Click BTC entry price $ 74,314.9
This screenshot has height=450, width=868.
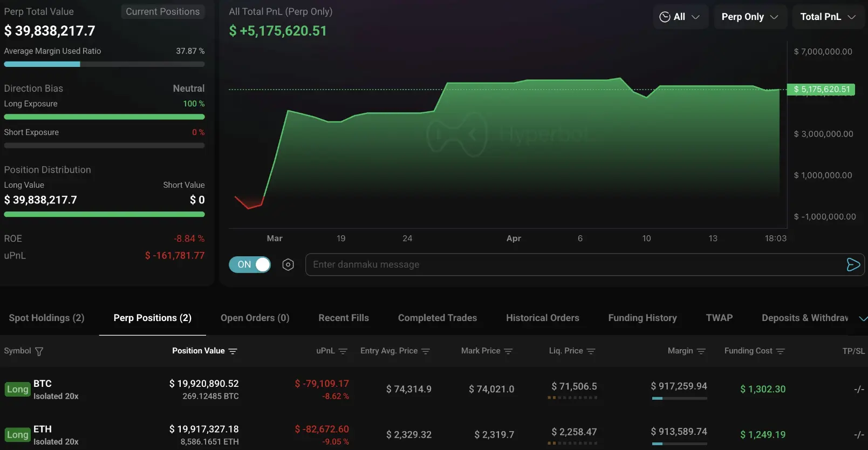pyautogui.click(x=409, y=389)
